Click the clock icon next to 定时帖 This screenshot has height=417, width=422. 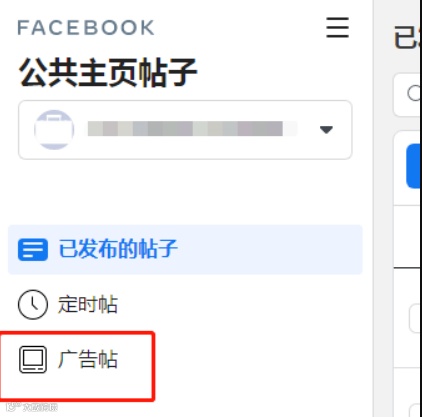pos(33,305)
